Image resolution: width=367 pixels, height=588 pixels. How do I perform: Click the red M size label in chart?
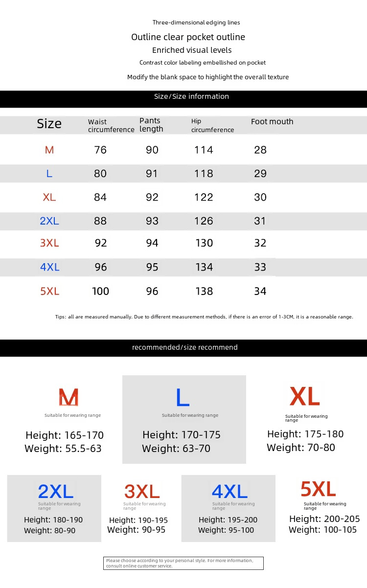click(x=49, y=150)
